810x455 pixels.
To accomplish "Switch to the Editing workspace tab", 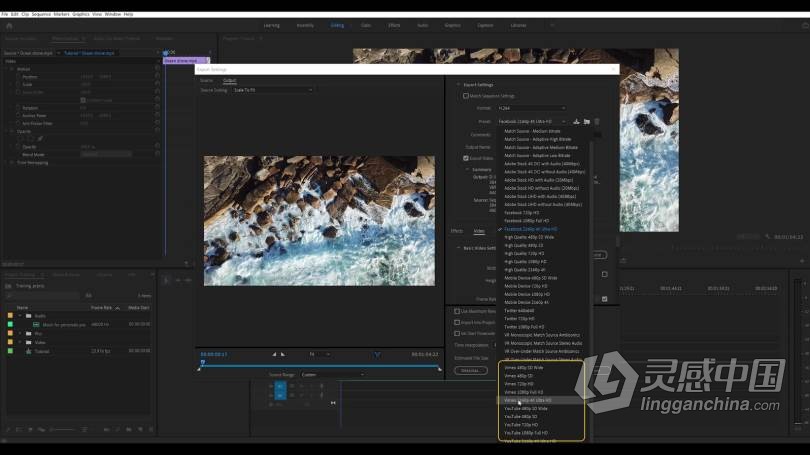I will point(337,25).
